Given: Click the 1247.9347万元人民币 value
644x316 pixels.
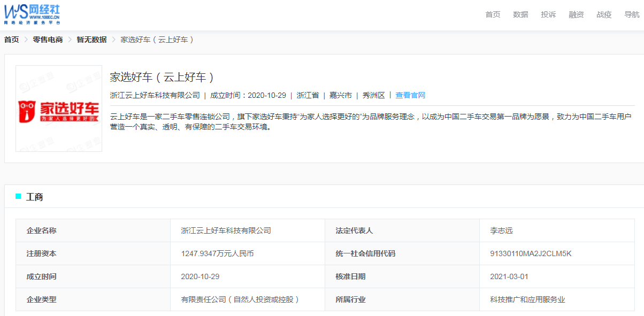Looking at the screenshot, I should (x=217, y=253).
